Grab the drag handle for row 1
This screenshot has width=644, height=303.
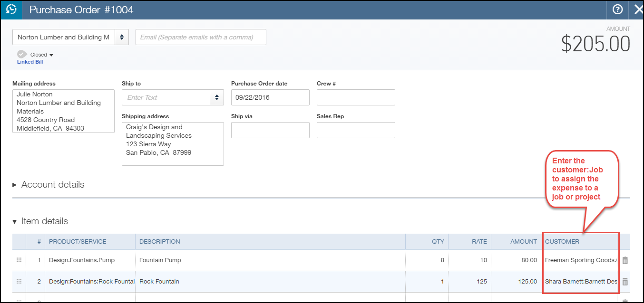point(19,260)
